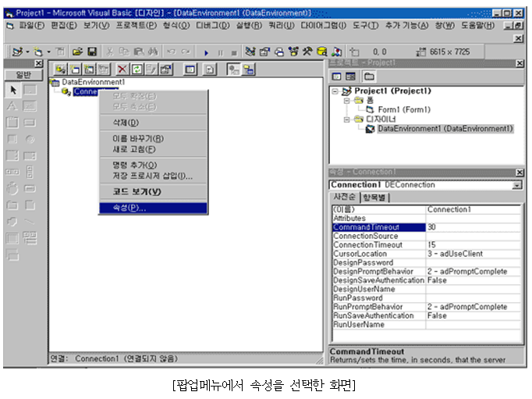Choose 저장 프로시저 삽입(I)... in context menu

pos(154,176)
